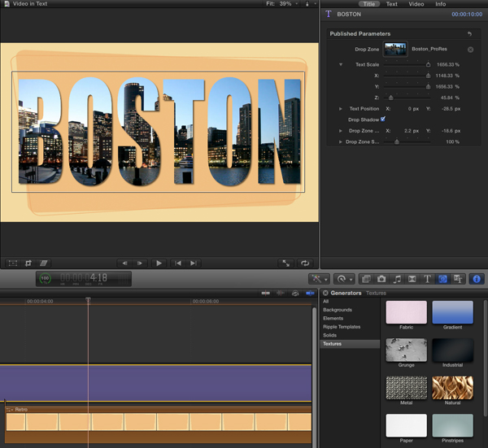Select the Industrial texture generator

pyautogui.click(x=452, y=350)
